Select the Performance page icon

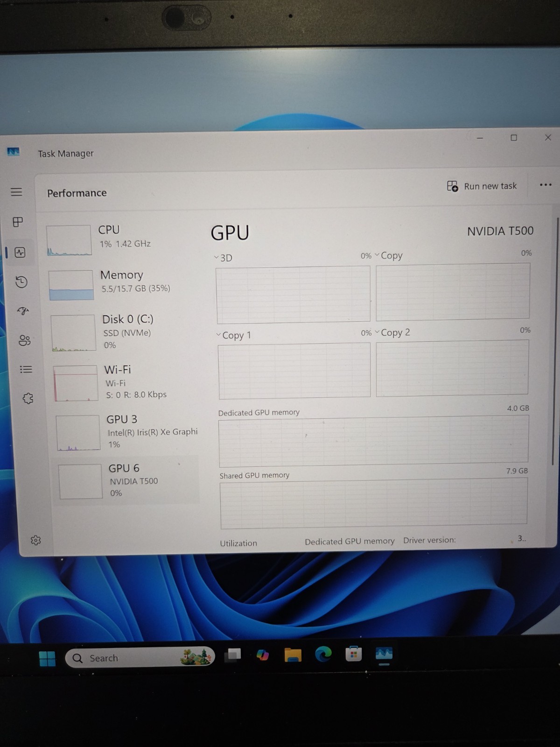click(x=20, y=253)
